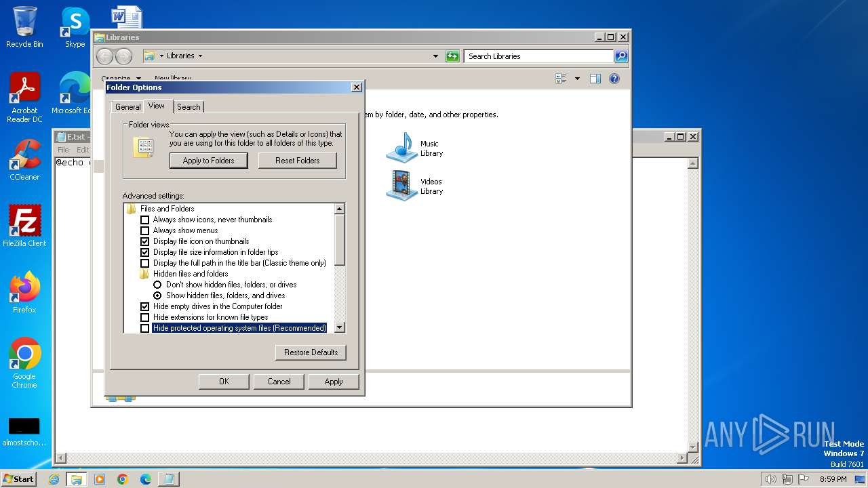Open the CCleaner desktop icon

(24, 160)
